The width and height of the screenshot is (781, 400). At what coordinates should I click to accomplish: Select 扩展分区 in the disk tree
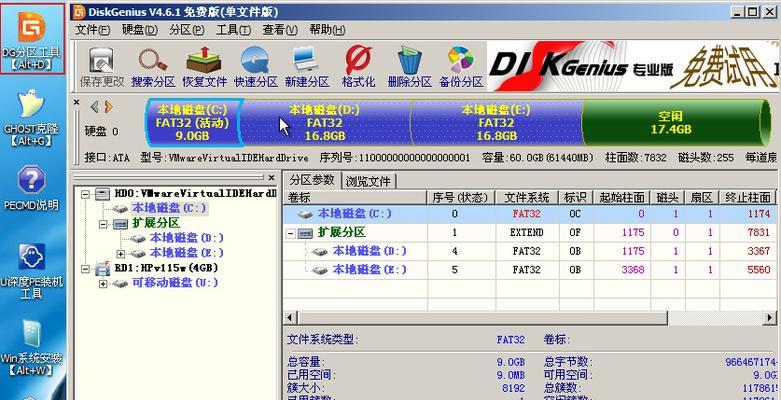(x=156, y=223)
